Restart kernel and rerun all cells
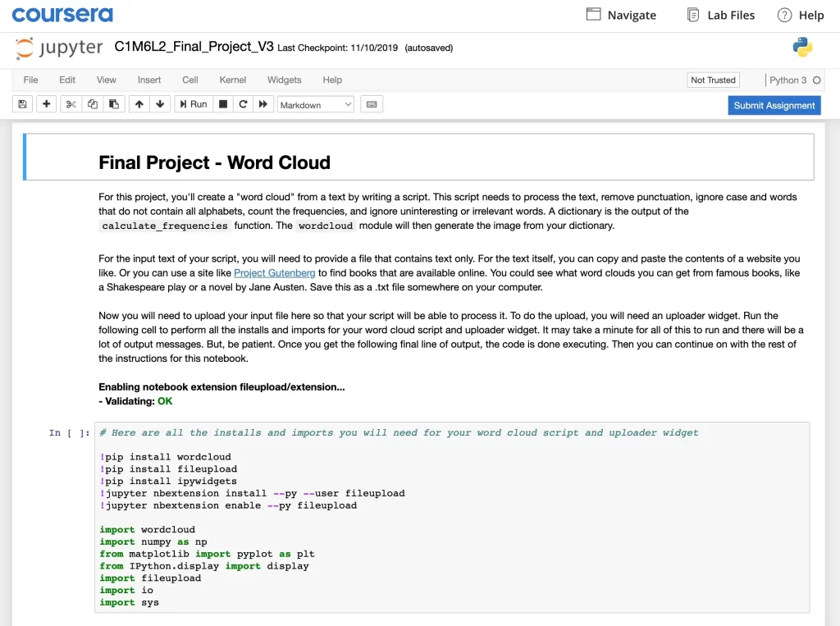Screen dimensions: 840x626 [x=262, y=104]
